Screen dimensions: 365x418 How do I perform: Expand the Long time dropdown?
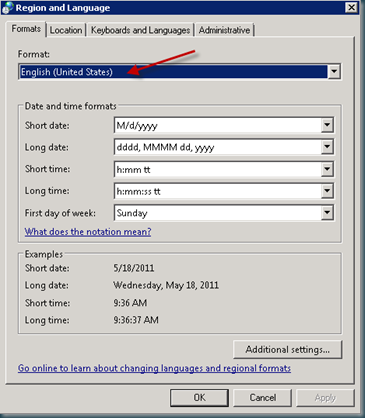coord(327,191)
